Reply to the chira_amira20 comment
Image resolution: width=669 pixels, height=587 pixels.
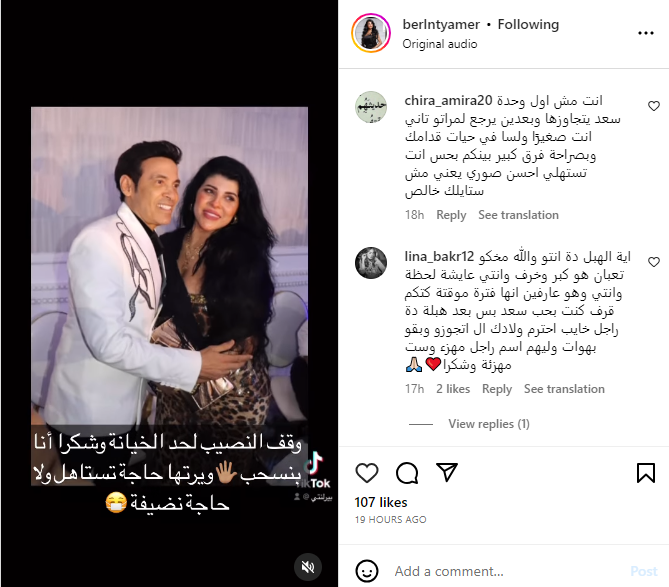451,215
